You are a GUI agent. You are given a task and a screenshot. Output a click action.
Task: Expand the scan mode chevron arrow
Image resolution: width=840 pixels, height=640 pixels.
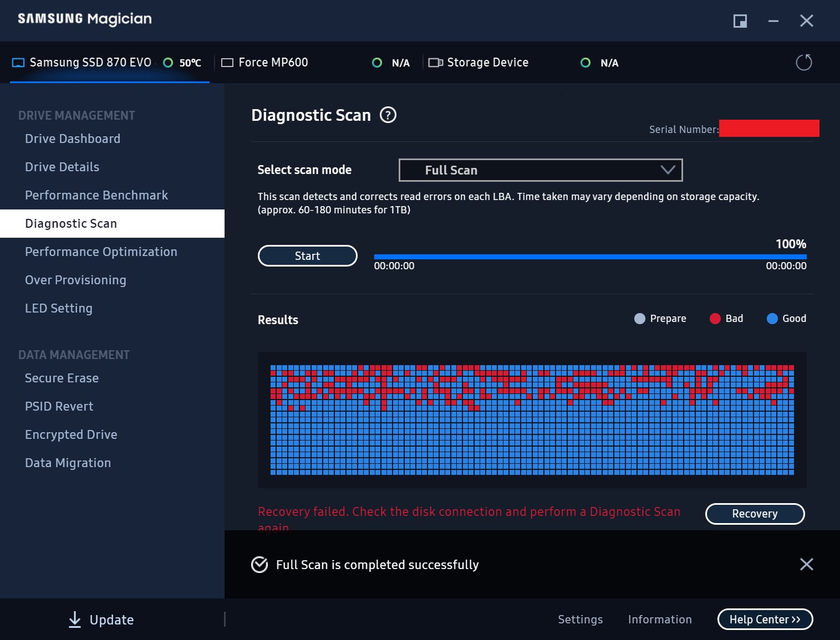pyautogui.click(x=668, y=170)
